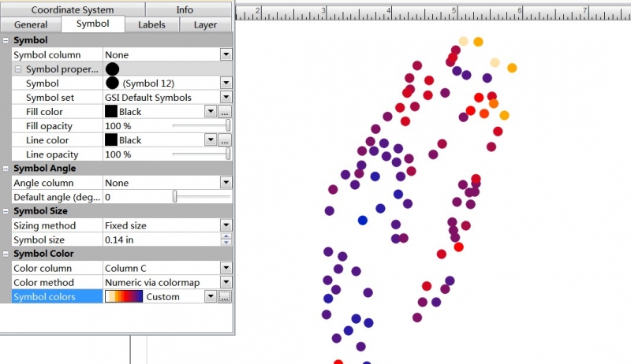Open the Symbol set dropdown
The width and height of the screenshot is (631, 364).
pos(226,98)
